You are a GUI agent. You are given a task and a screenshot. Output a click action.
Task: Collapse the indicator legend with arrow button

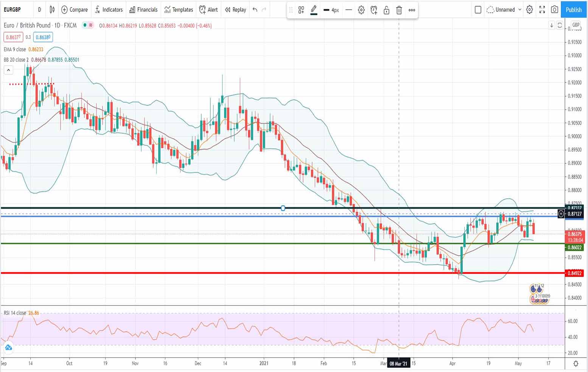(8, 70)
